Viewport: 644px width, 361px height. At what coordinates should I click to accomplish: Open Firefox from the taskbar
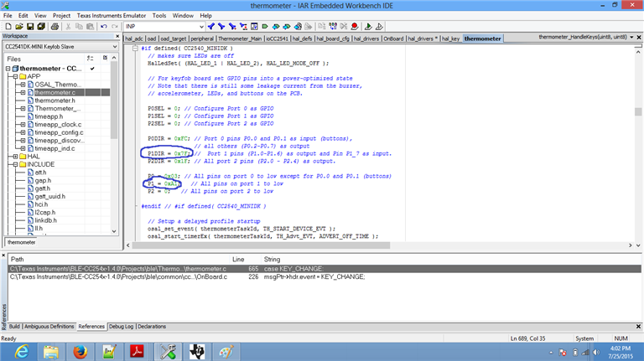coord(80,352)
